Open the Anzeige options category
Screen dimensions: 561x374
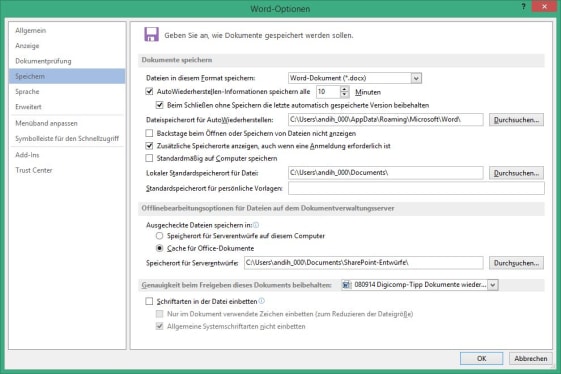67,46
